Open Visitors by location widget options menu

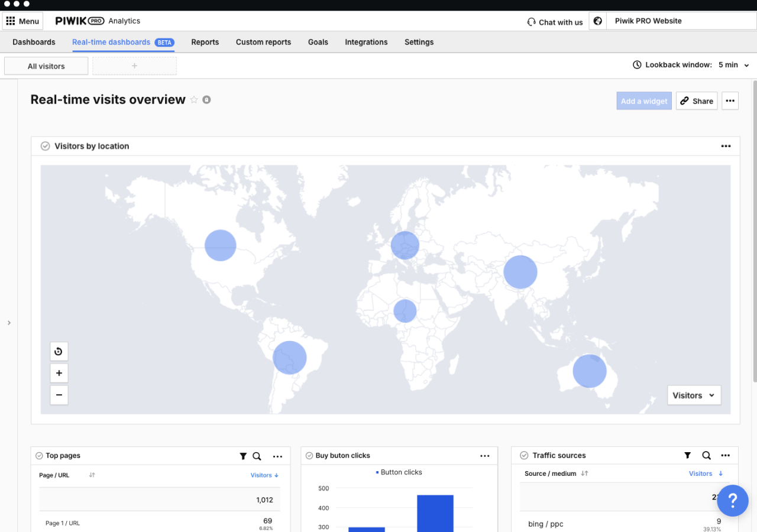click(726, 146)
